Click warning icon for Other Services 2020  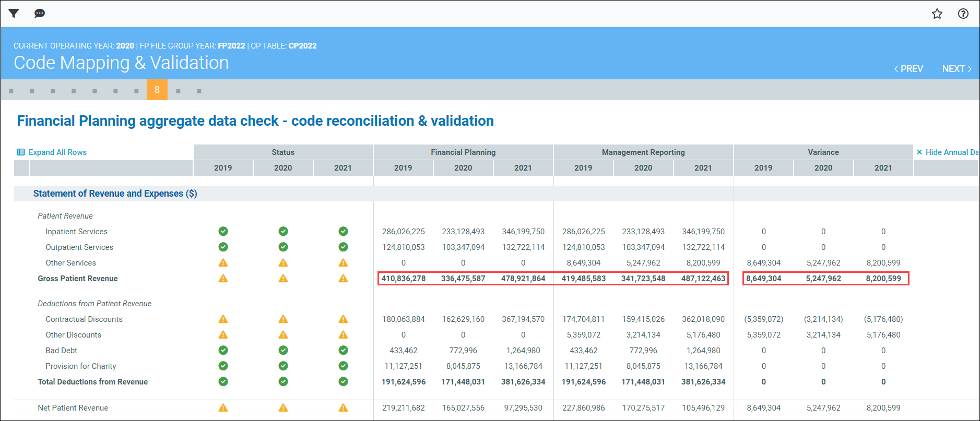[x=283, y=262]
